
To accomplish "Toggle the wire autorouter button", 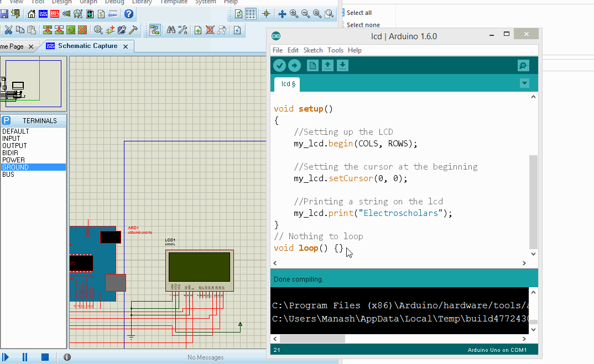I will (x=154, y=30).
